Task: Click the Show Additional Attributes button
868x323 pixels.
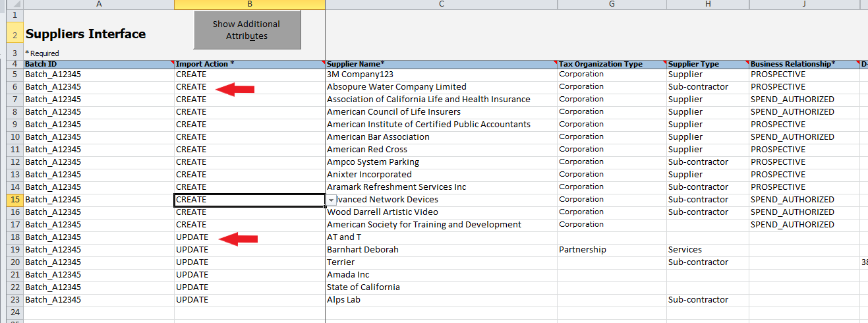Action: point(247,30)
